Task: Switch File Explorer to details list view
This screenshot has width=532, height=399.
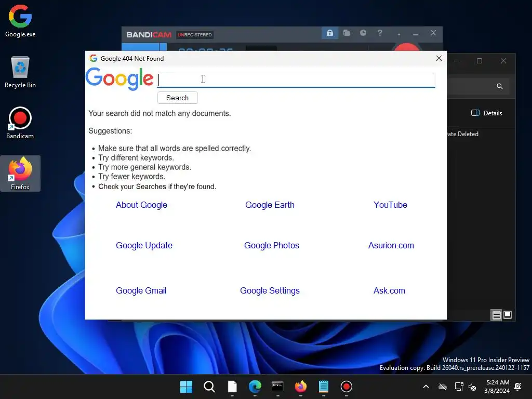Action: (496, 315)
